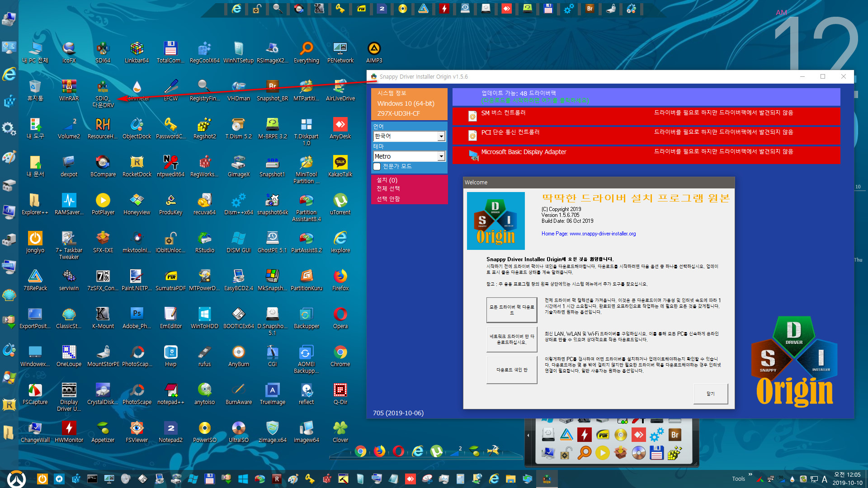This screenshot has width=868, height=488.
Task: Click the WinRAR desktop icon
Action: (x=69, y=90)
